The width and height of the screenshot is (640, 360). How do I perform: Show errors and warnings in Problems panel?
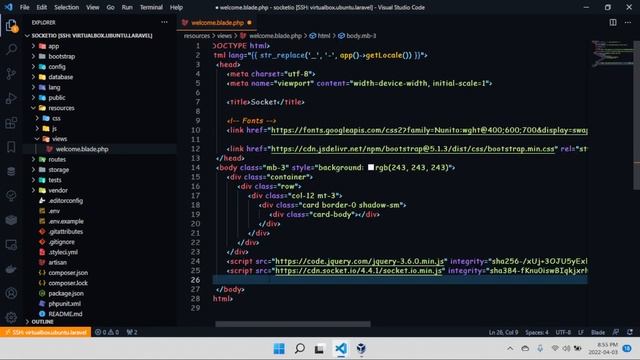(107, 332)
